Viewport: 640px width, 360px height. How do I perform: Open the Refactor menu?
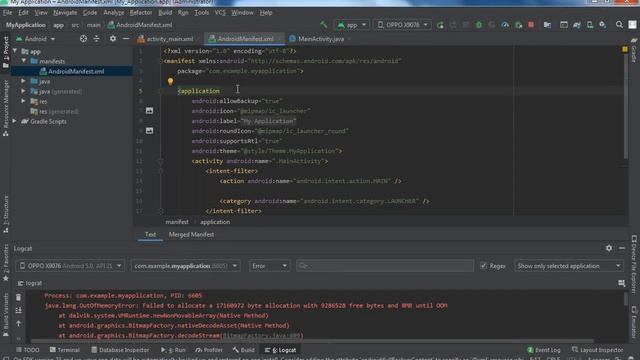pyautogui.click(x=141, y=13)
